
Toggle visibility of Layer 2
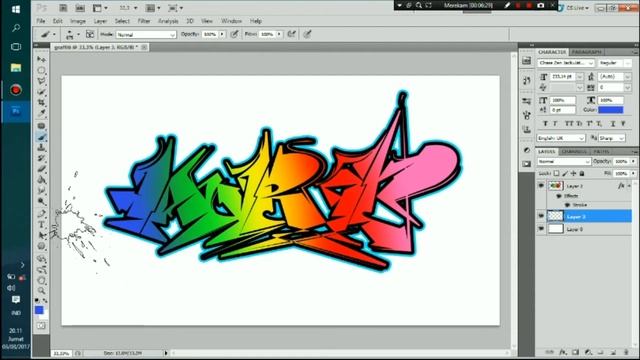[541, 185]
